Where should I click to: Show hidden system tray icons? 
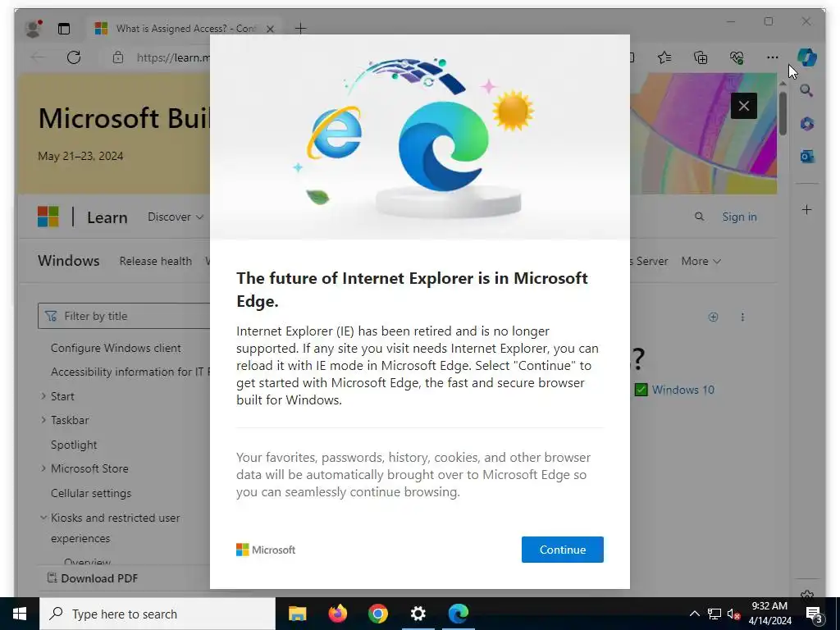(x=694, y=614)
